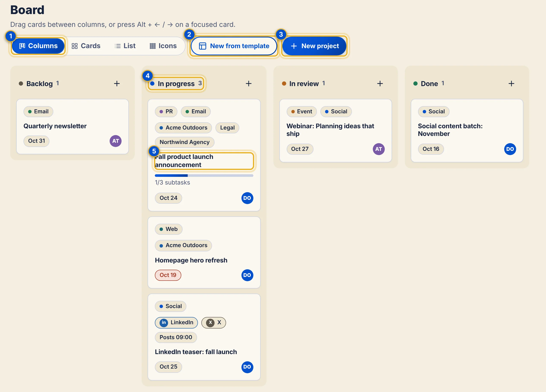This screenshot has width=546, height=392.
Task: Add a card to In review column
Action: pos(380,84)
